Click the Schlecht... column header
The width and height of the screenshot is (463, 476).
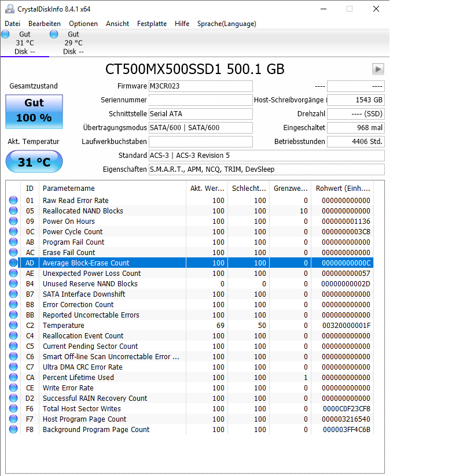248,188
